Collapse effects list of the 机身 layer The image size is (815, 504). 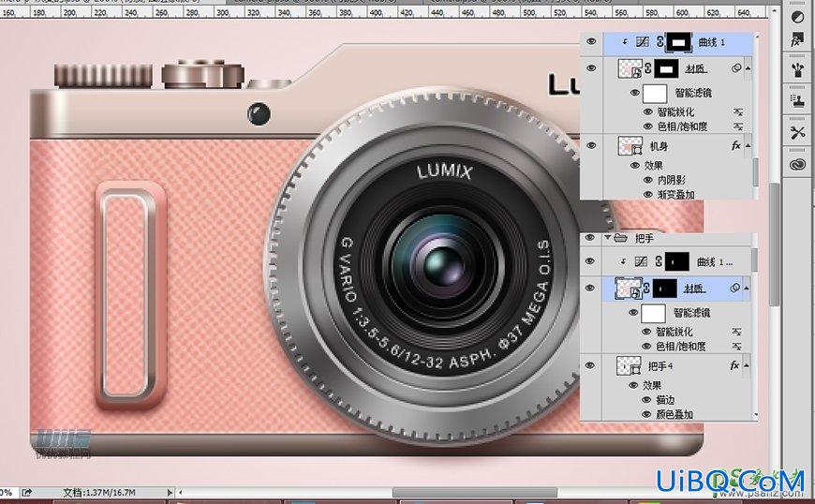[x=748, y=146]
